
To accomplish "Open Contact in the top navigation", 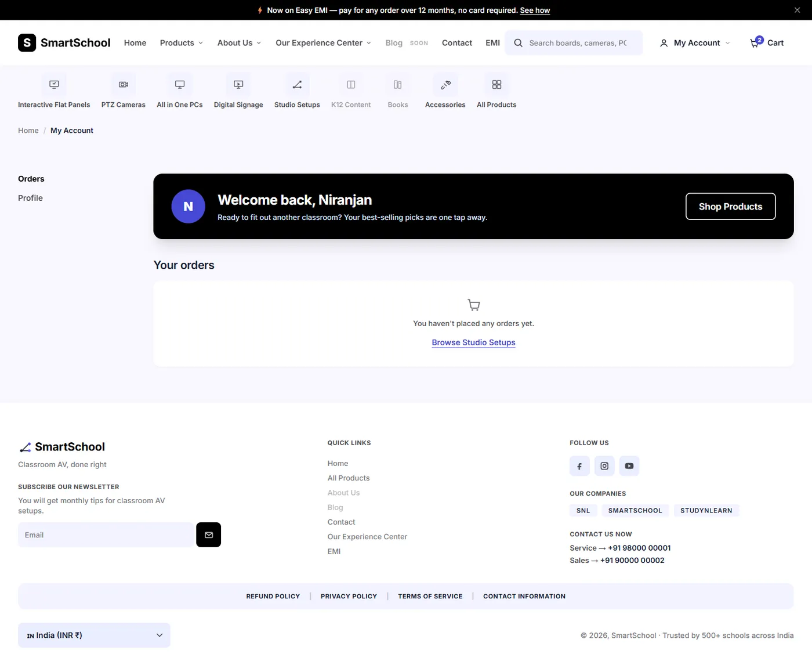I will point(457,43).
